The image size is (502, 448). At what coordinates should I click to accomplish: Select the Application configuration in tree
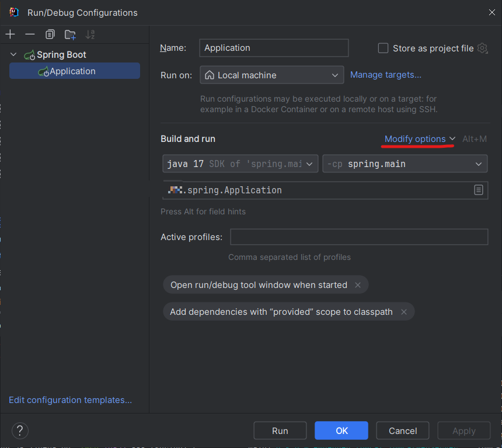[75, 71]
